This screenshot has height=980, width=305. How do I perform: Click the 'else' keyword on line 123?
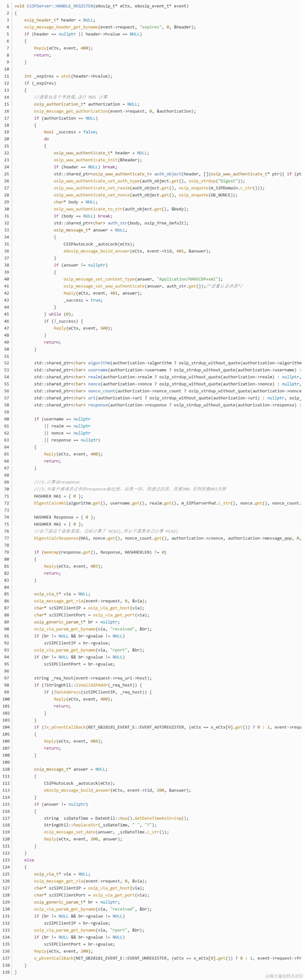coord(29,860)
